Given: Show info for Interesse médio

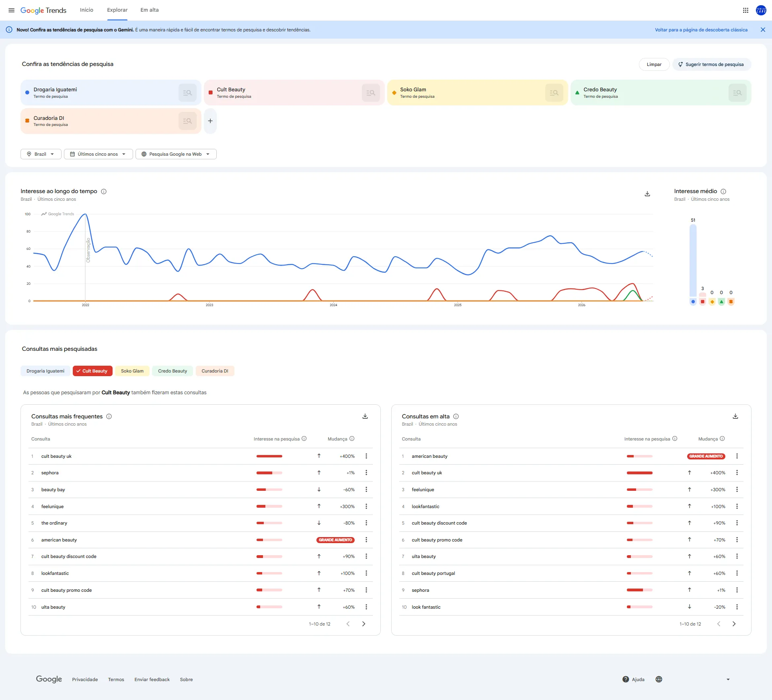Looking at the screenshot, I should pyautogui.click(x=723, y=191).
